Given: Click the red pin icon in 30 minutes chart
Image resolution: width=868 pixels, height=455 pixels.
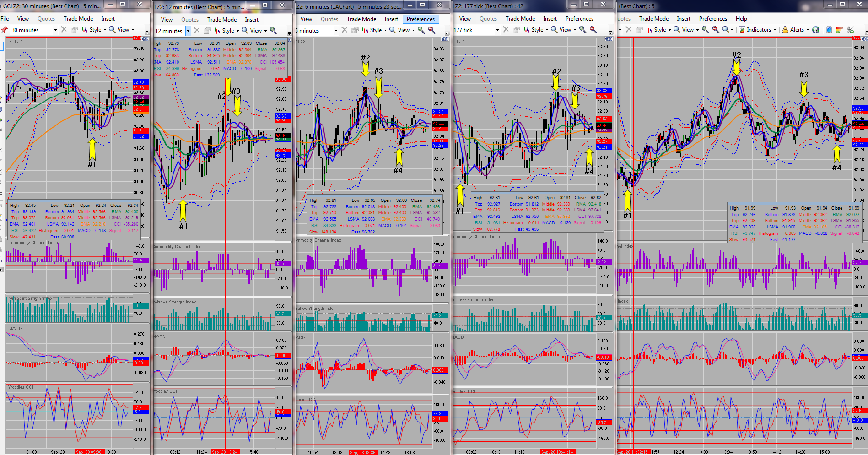Looking at the screenshot, I should point(5,30).
